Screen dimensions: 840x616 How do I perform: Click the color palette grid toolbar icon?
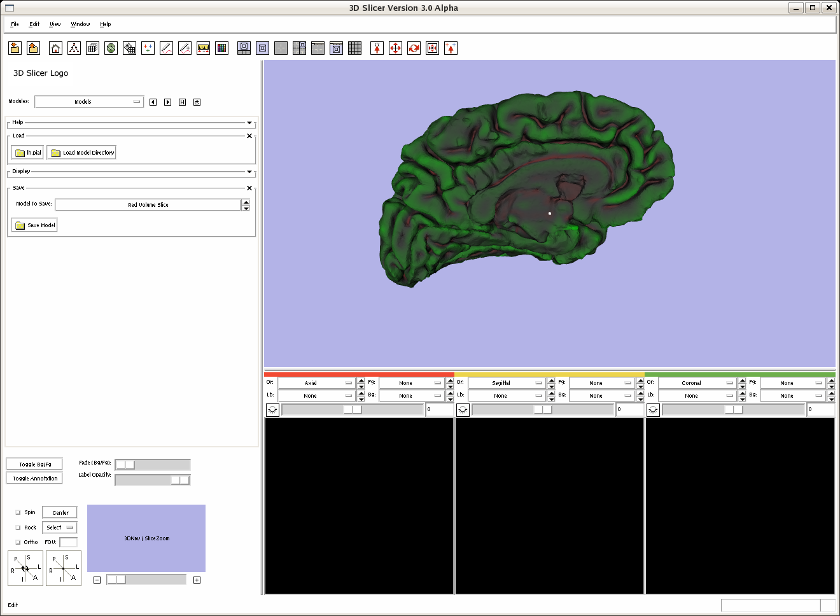[x=221, y=48]
